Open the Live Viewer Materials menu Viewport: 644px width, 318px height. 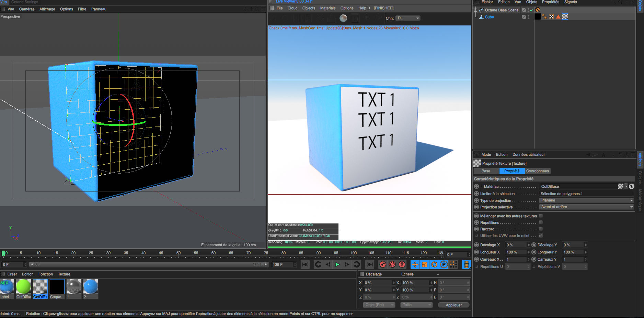328,8
